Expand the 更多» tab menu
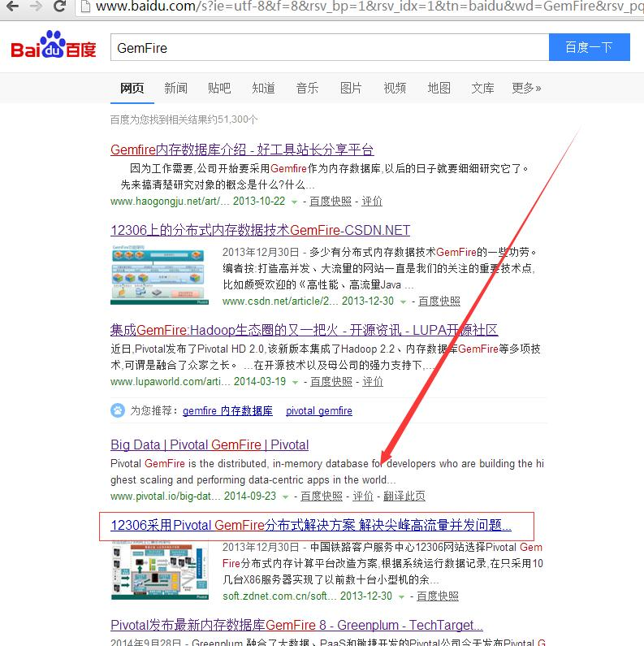The image size is (644, 646). pyautogui.click(x=526, y=88)
